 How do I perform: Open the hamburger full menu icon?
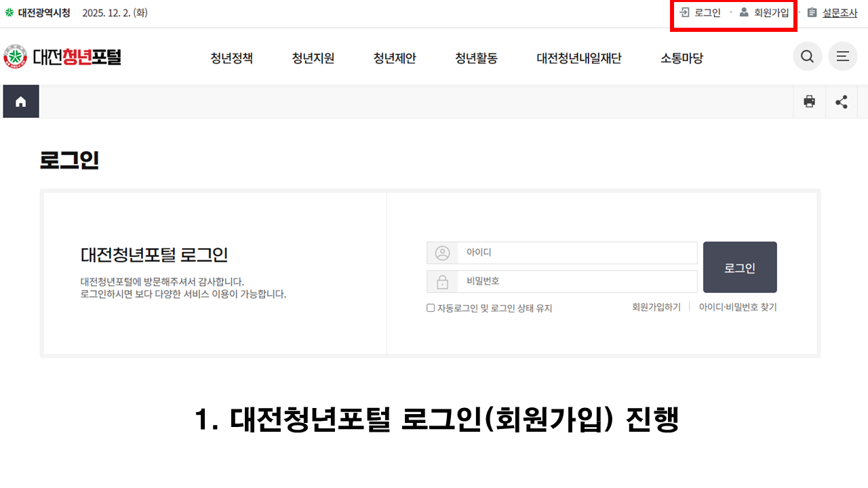[x=842, y=57]
